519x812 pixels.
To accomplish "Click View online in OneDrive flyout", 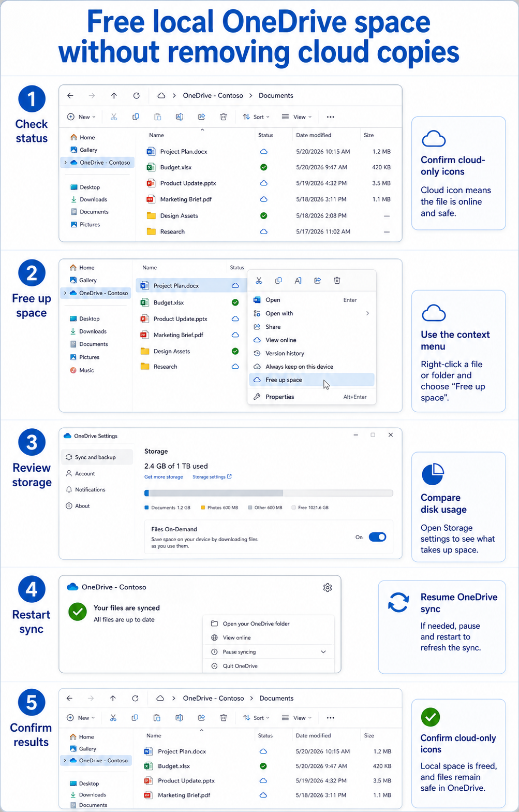I will [x=269, y=637].
